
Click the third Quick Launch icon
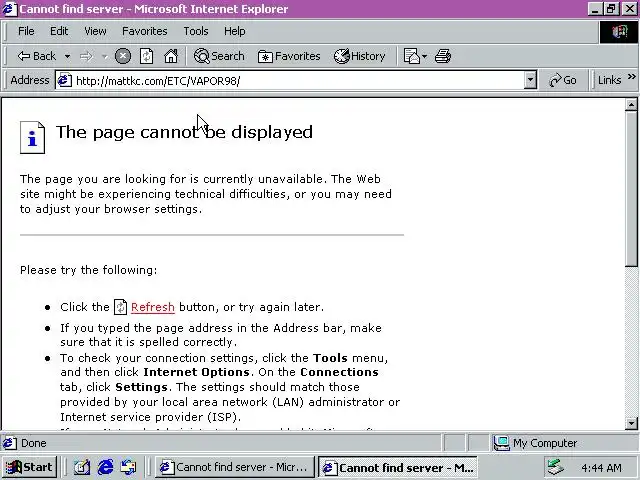tap(129, 467)
